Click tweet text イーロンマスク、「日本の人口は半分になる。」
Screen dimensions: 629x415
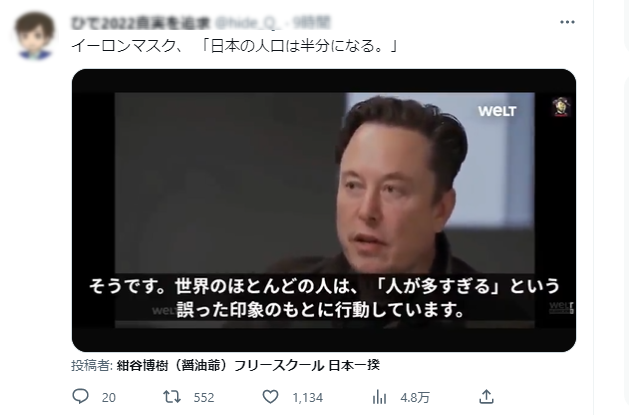235,46
